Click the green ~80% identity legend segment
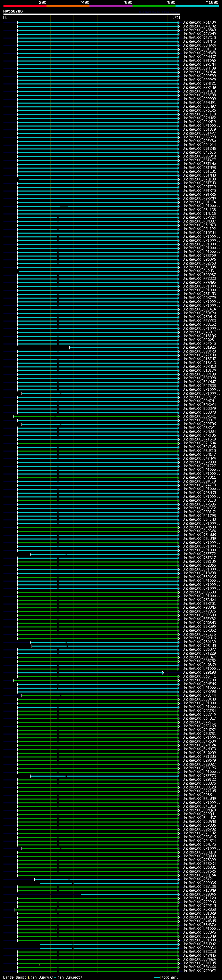The width and height of the screenshot is (222, 980). coord(154,6)
